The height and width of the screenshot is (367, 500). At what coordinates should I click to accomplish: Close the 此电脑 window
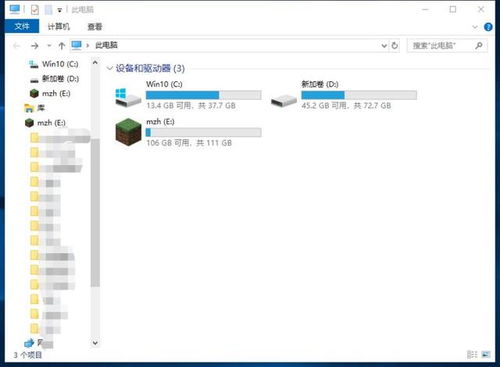[481, 9]
